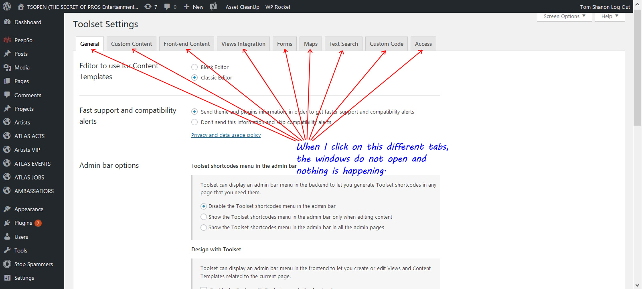This screenshot has height=289, width=644.
Task: Click the TSOPEN site name link
Action: point(83,7)
